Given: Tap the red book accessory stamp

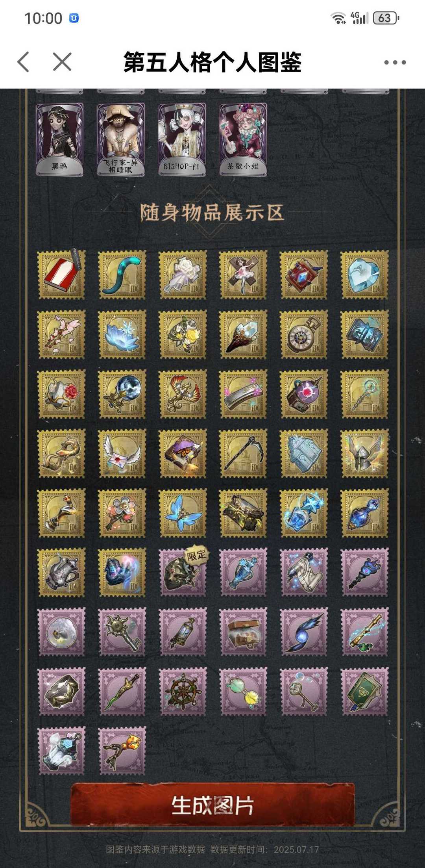Looking at the screenshot, I should (x=61, y=274).
